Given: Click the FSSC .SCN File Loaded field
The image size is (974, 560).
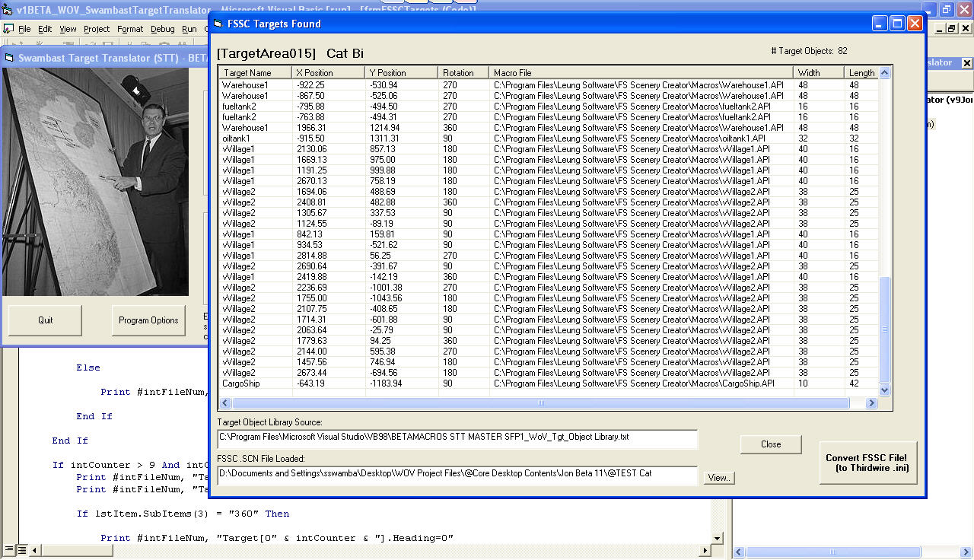Looking at the screenshot, I should (457, 475).
